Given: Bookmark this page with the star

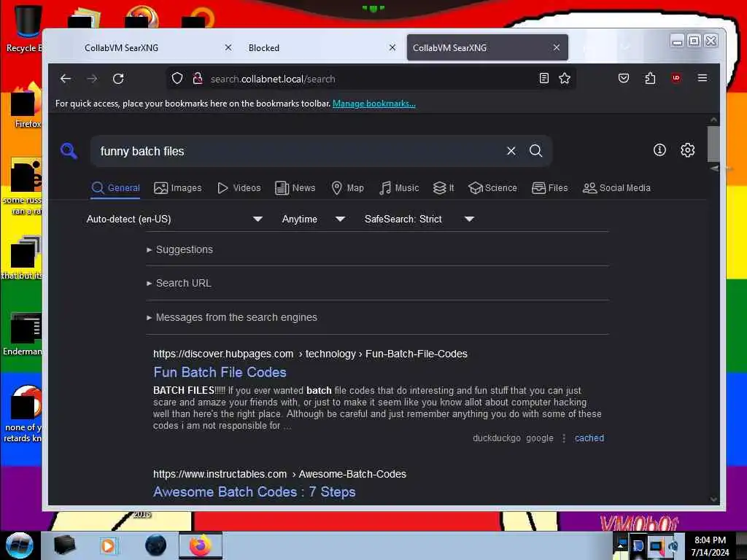Looking at the screenshot, I should click(x=565, y=79).
